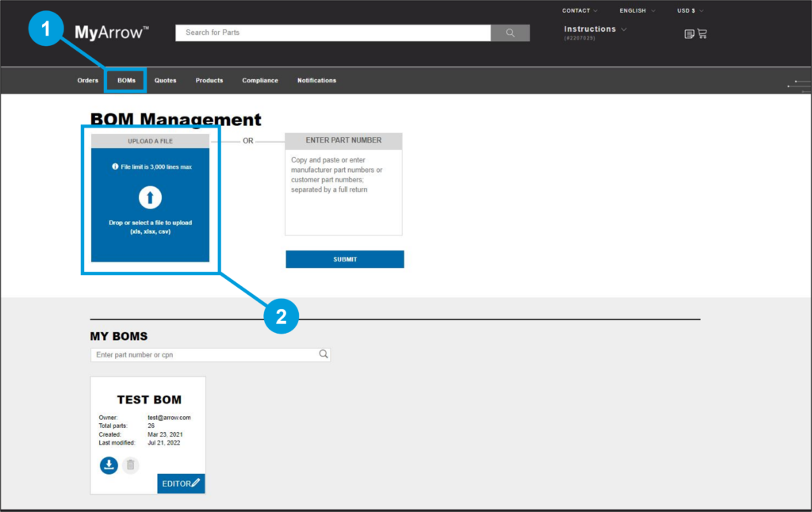This screenshot has height=512, width=812.
Task: Click the magnifier in the MY BOMS search field
Action: point(323,353)
